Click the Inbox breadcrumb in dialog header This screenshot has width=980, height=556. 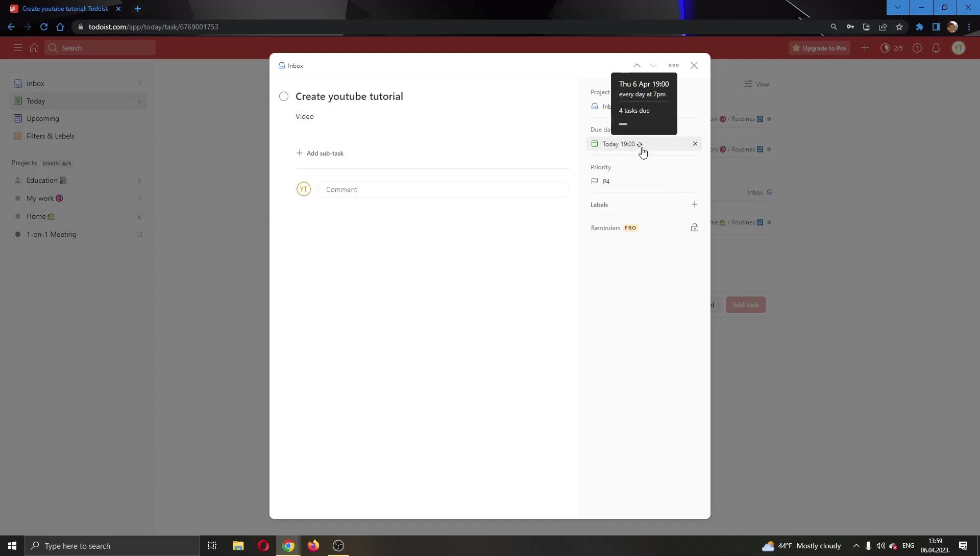click(291, 65)
